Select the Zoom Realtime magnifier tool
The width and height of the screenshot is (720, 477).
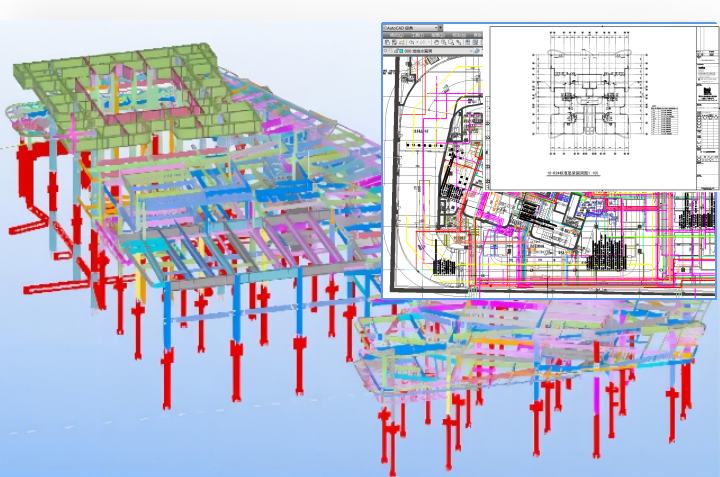(443, 42)
